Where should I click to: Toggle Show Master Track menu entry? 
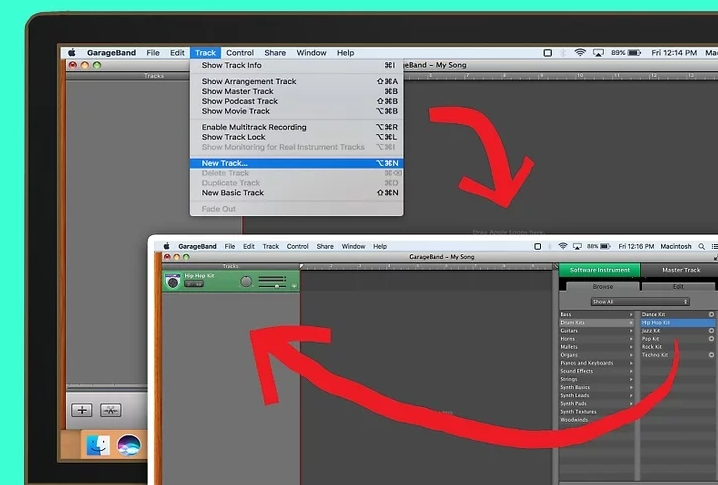[x=297, y=91]
